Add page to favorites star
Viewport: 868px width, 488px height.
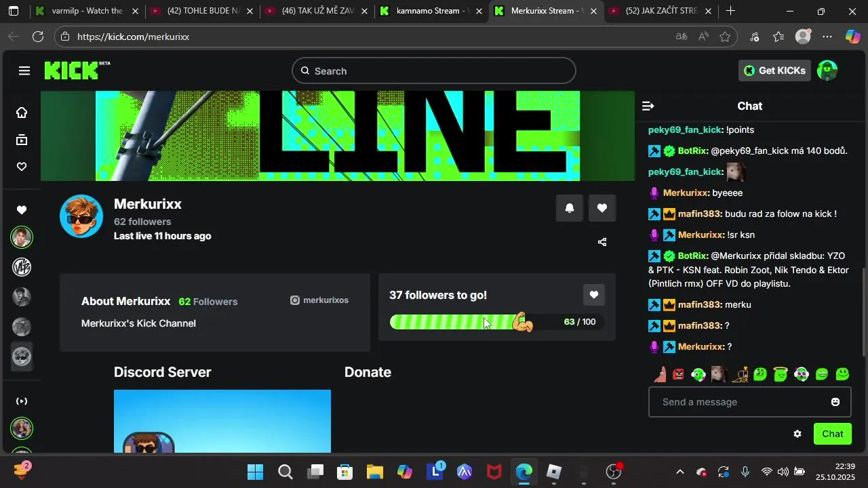[725, 37]
